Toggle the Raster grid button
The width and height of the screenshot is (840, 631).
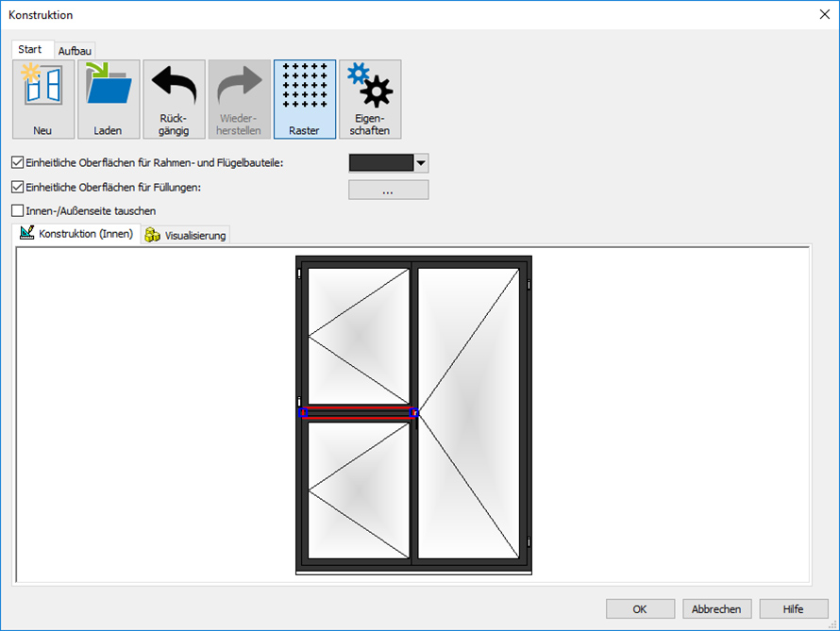pyautogui.click(x=305, y=99)
